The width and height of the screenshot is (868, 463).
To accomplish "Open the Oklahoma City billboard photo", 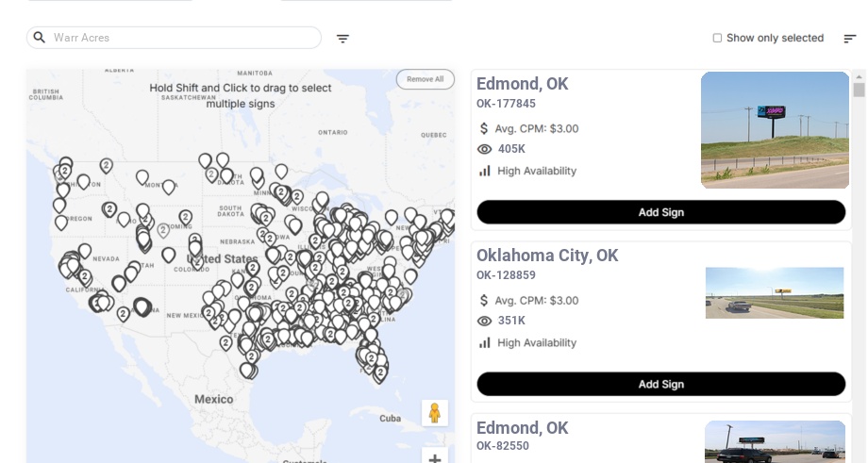I will click(775, 293).
